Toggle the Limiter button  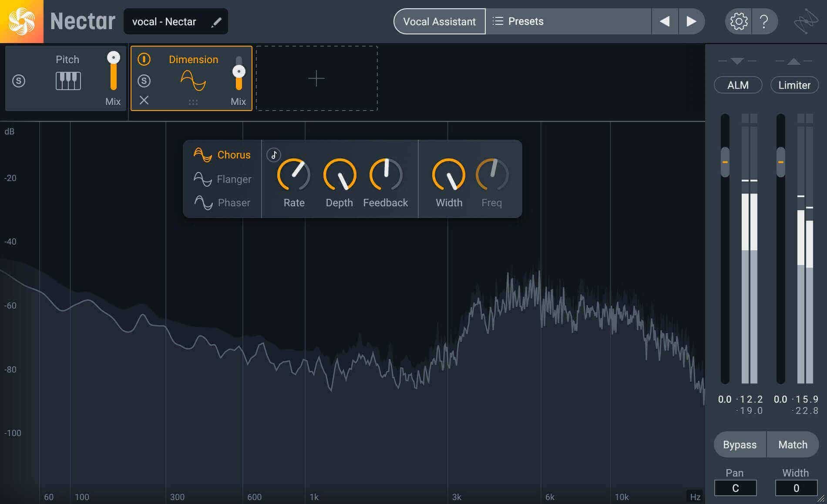click(x=794, y=85)
